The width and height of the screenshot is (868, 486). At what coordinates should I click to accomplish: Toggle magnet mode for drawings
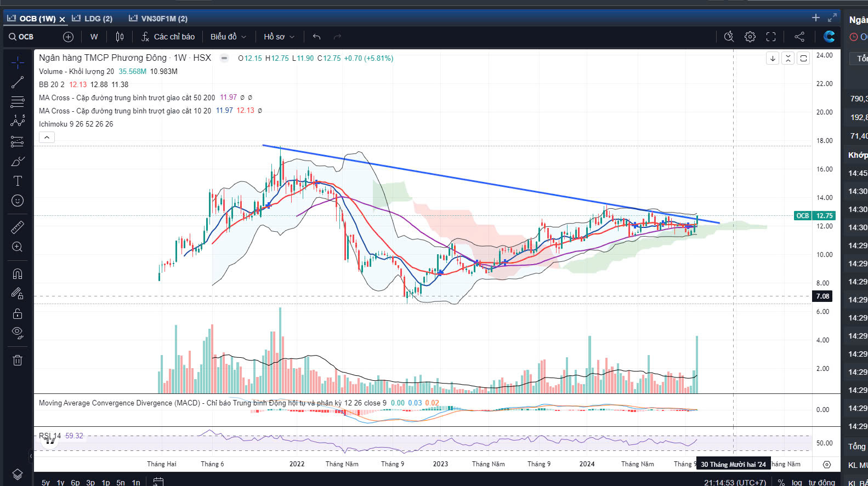click(x=18, y=274)
